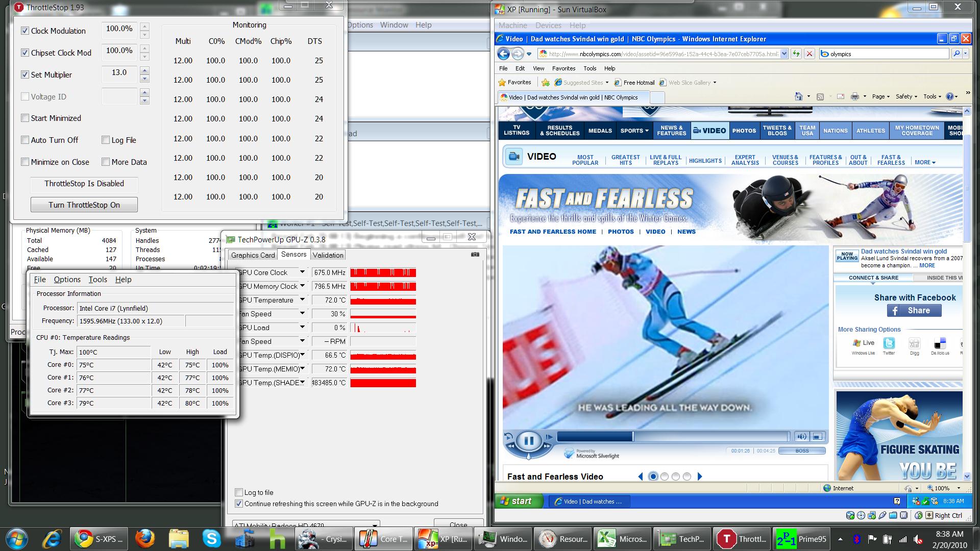Toggle Clock Modulation checkbox
The height and width of the screenshot is (551, 980).
(25, 31)
